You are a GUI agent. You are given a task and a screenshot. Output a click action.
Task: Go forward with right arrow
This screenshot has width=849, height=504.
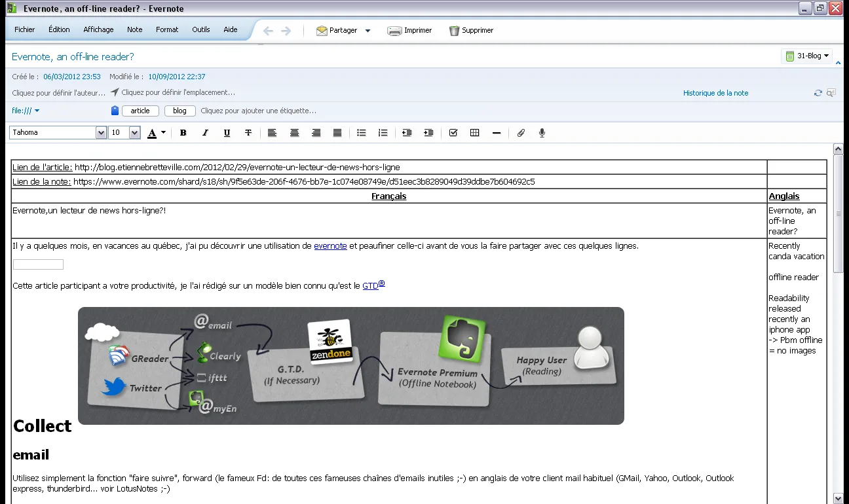click(286, 31)
